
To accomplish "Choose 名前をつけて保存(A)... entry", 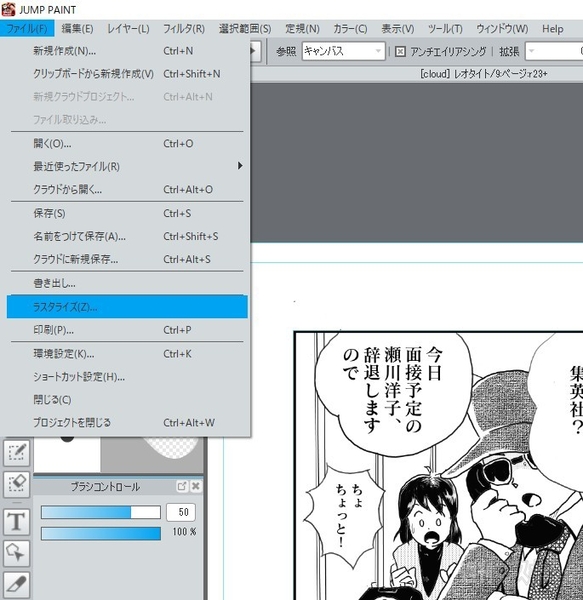I will point(127,236).
